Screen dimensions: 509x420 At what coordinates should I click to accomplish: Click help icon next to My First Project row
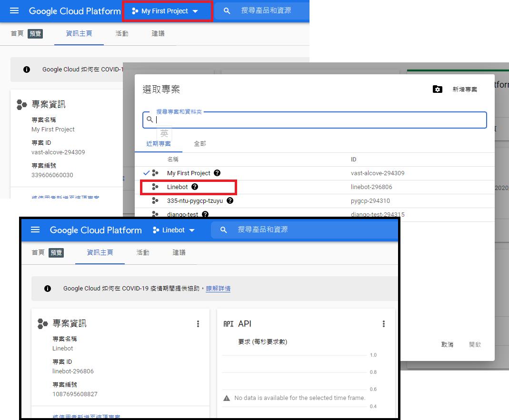(x=217, y=173)
